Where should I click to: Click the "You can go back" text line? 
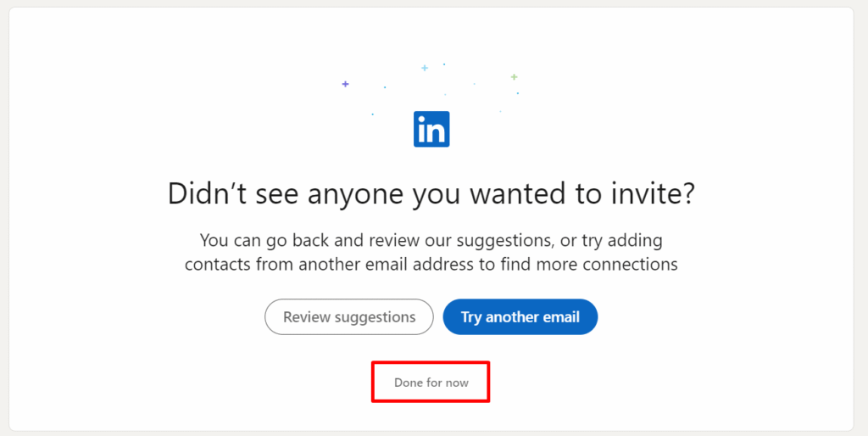(x=431, y=240)
